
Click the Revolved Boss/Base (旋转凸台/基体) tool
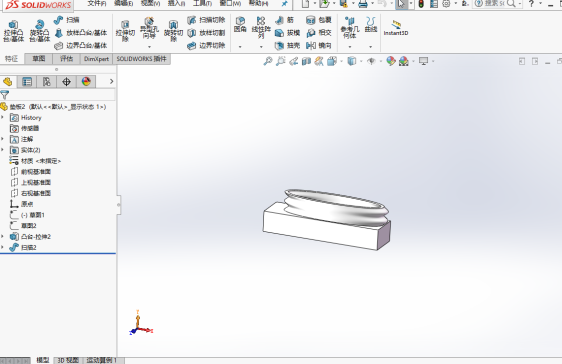tap(39, 32)
